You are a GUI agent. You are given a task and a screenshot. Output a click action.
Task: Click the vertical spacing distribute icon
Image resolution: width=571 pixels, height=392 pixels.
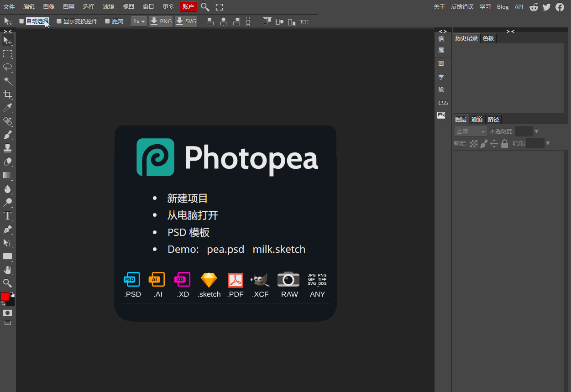tap(248, 21)
